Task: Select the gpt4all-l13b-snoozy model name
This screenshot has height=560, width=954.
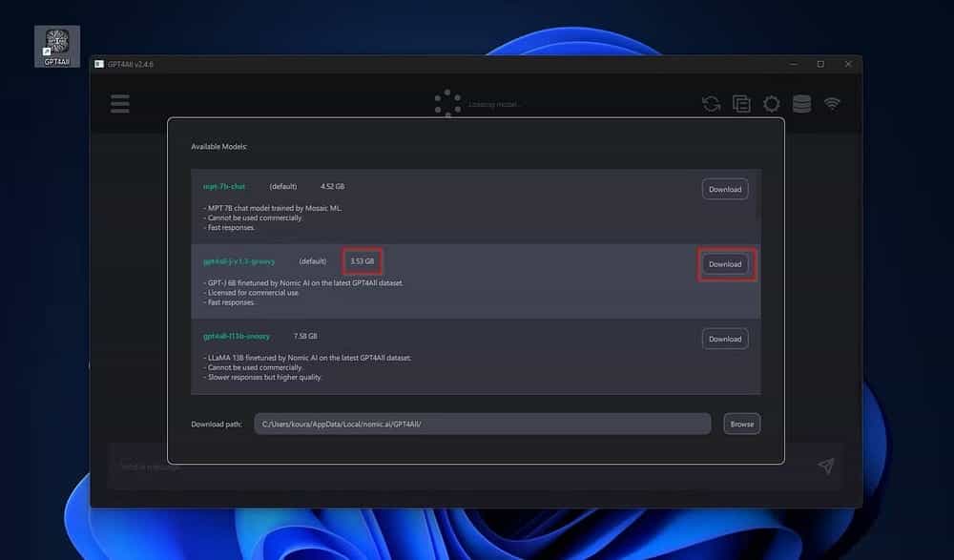Action: click(x=237, y=336)
